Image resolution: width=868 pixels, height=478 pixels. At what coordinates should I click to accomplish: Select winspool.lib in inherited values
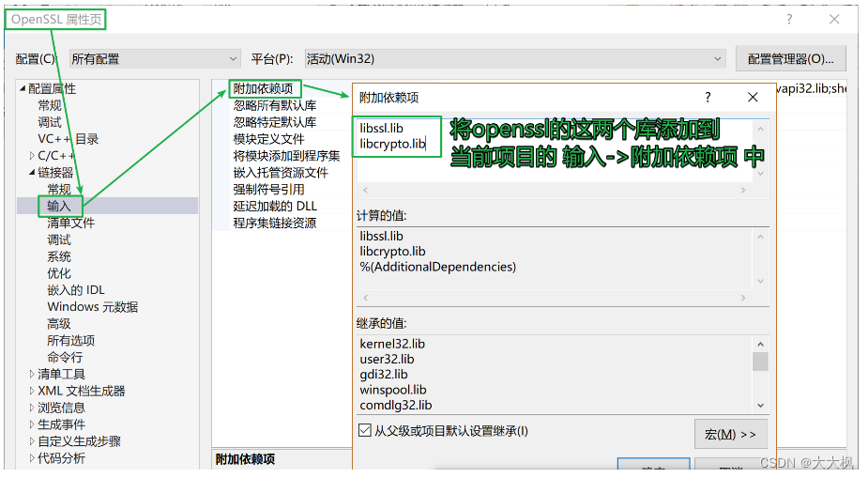(393, 390)
